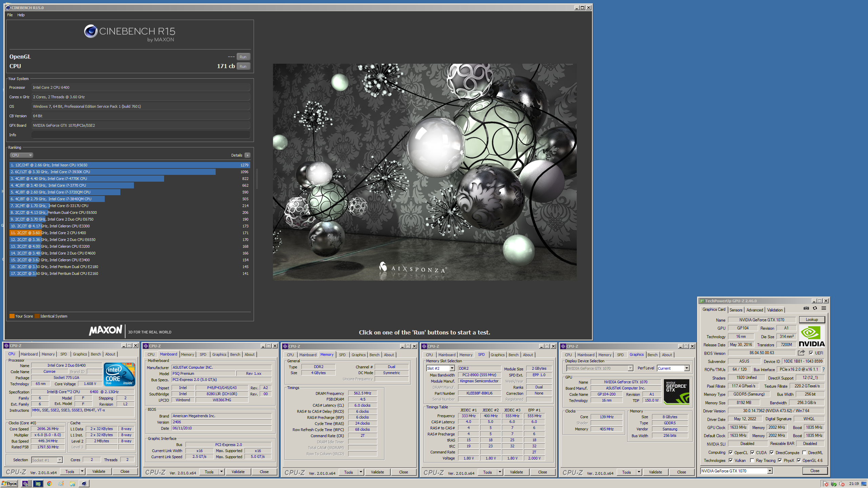Click the Safely Remove Hardware tray icon
The width and height of the screenshot is (868, 488).
pyautogui.click(x=834, y=484)
